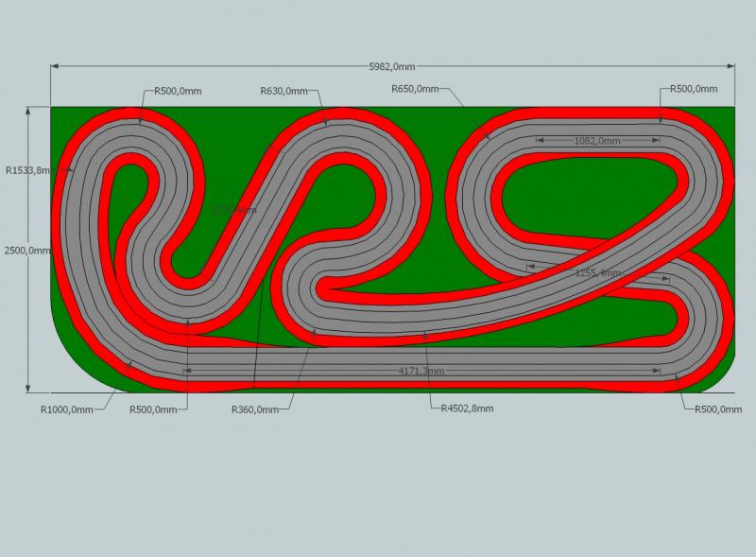Click the 1255,4mm dimension label
The image size is (756, 557).
[598, 272]
